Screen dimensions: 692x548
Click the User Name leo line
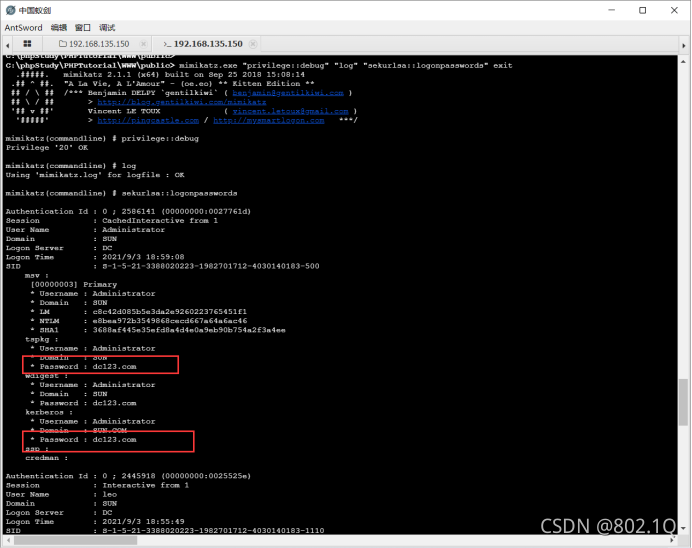[x=61, y=494]
